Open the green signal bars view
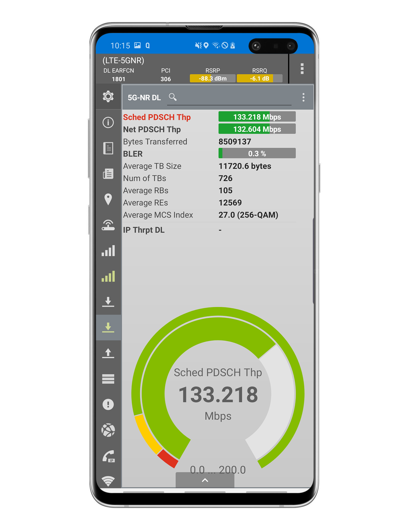The height and width of the screenshot is (532, 409). pos(108,276)
